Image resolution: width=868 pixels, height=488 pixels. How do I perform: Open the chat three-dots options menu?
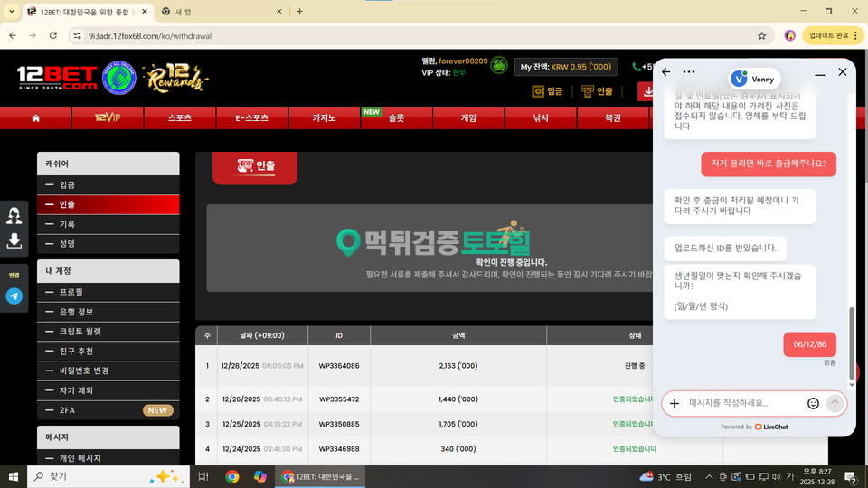click(x=689, y=72)
